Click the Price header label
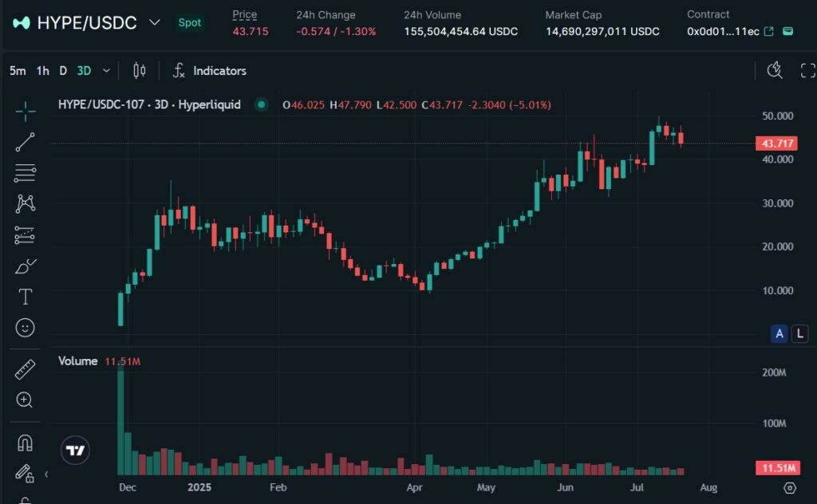 click(x=244, y=14)
